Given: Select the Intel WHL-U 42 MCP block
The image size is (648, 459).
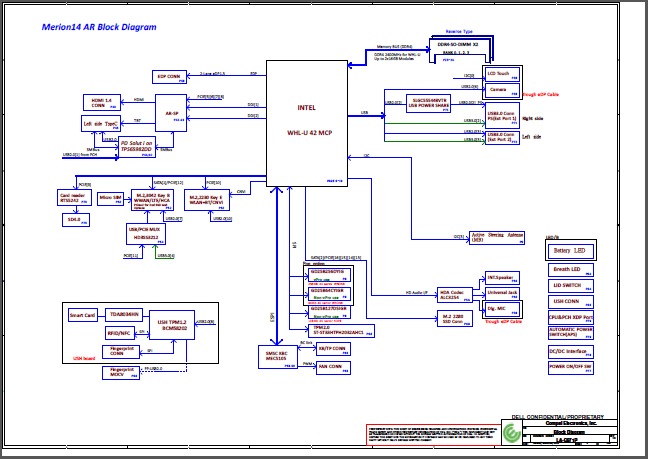Looking at the screenshot, I should [306, 120].
